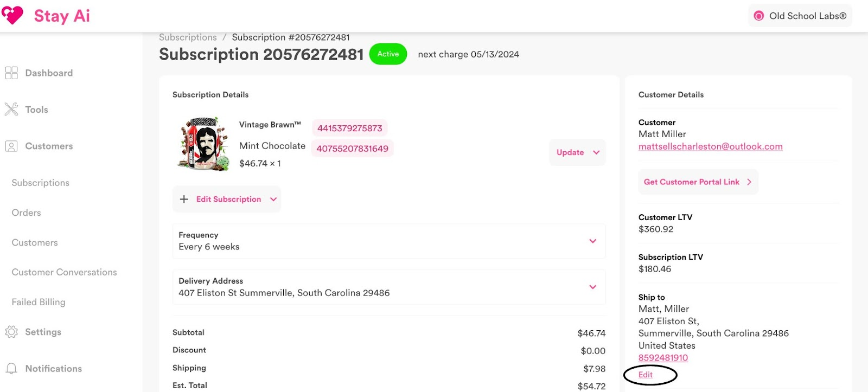
Task: Click the Vintage Brawn product name
Action: (270, 125)
